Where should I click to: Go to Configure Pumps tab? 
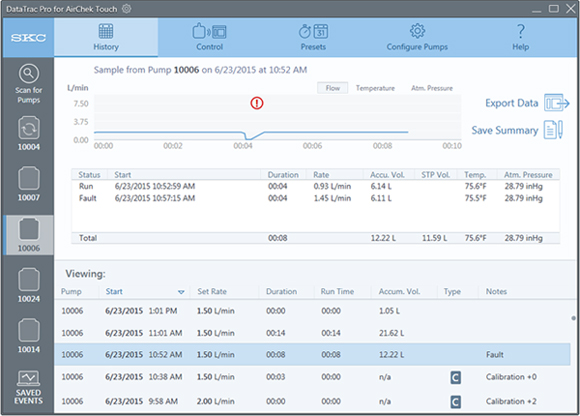click(417, 37)
